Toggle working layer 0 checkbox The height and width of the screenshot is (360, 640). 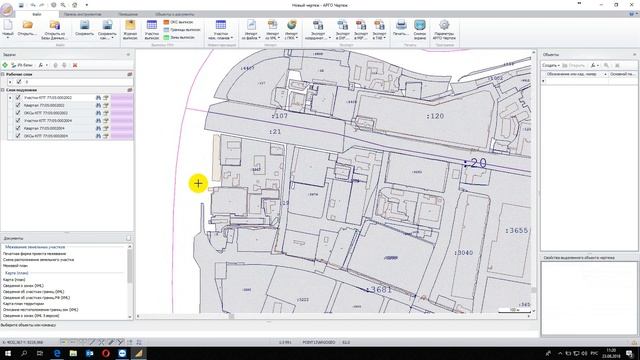(19, 82)
